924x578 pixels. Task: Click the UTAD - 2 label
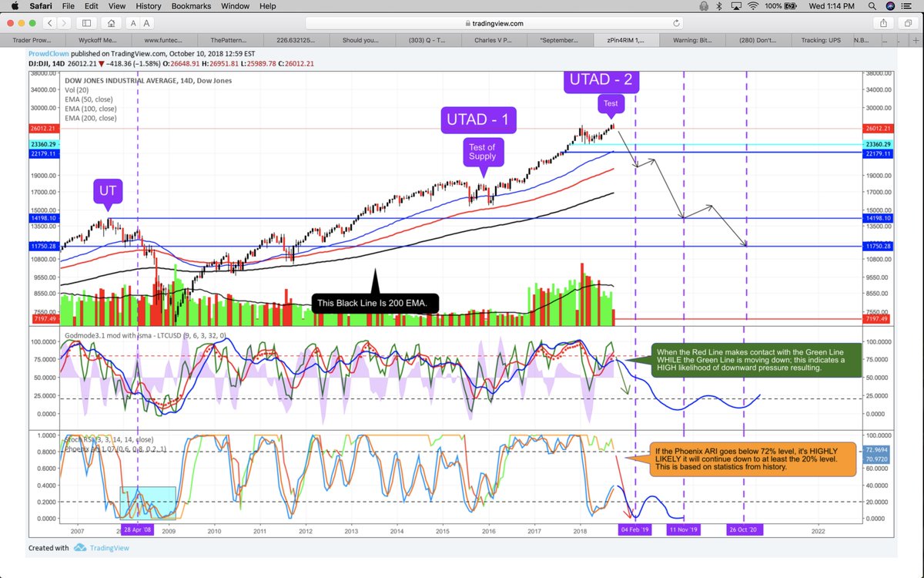601,79
